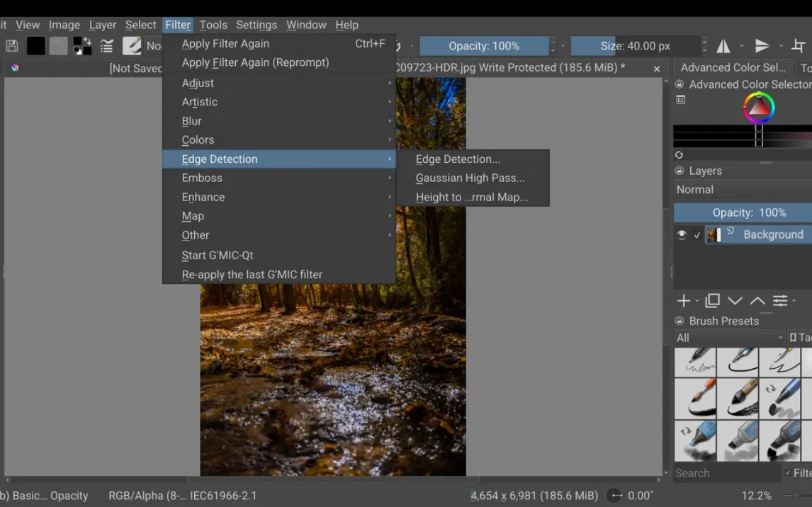
Task: Click the vertical mirror tool icon
Action: click(x=762, y=46)
